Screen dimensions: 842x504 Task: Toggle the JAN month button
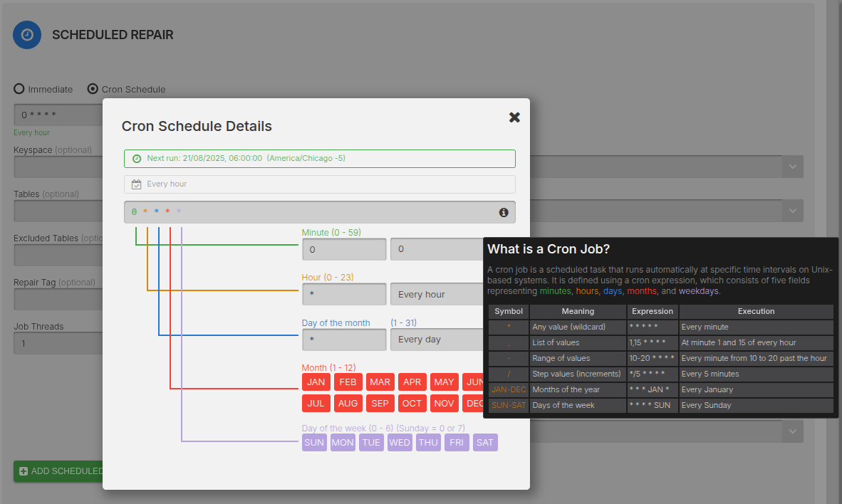coord(316,382)
